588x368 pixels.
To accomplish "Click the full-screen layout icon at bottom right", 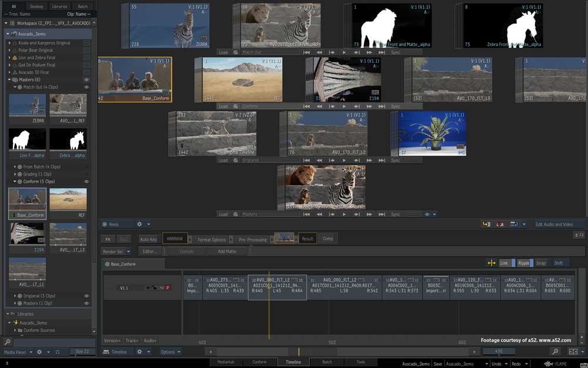I will coord(573,352).
